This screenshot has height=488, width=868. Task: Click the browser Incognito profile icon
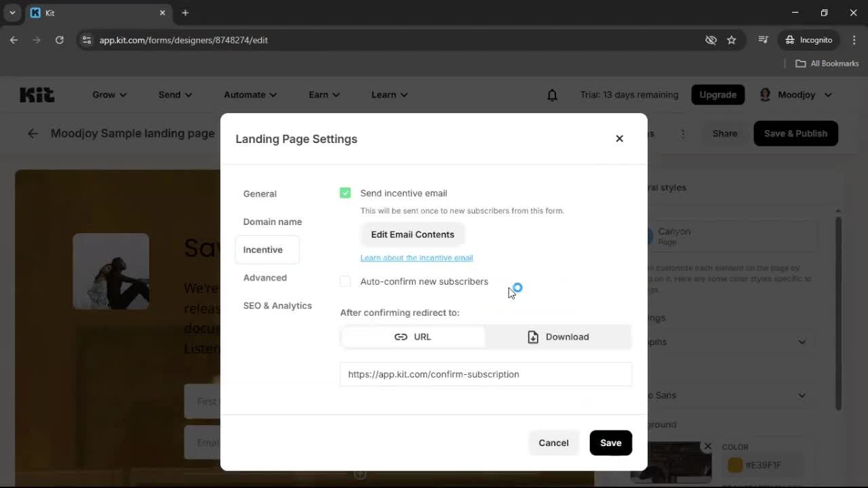(x=789, y=39)
